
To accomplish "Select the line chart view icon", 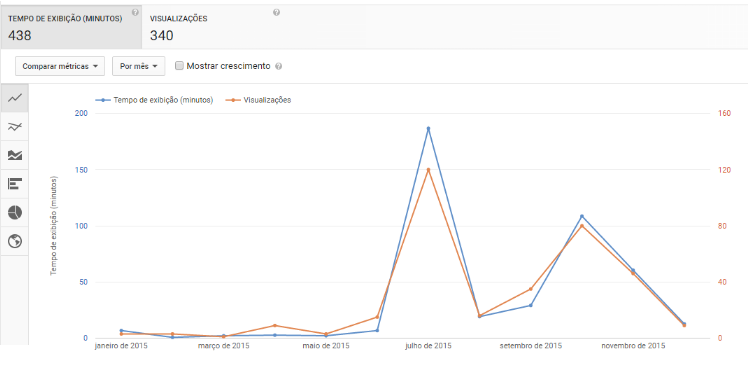I will tap(15, 98).
